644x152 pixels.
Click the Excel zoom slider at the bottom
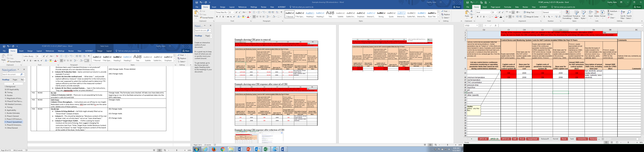tap(628, 143)
